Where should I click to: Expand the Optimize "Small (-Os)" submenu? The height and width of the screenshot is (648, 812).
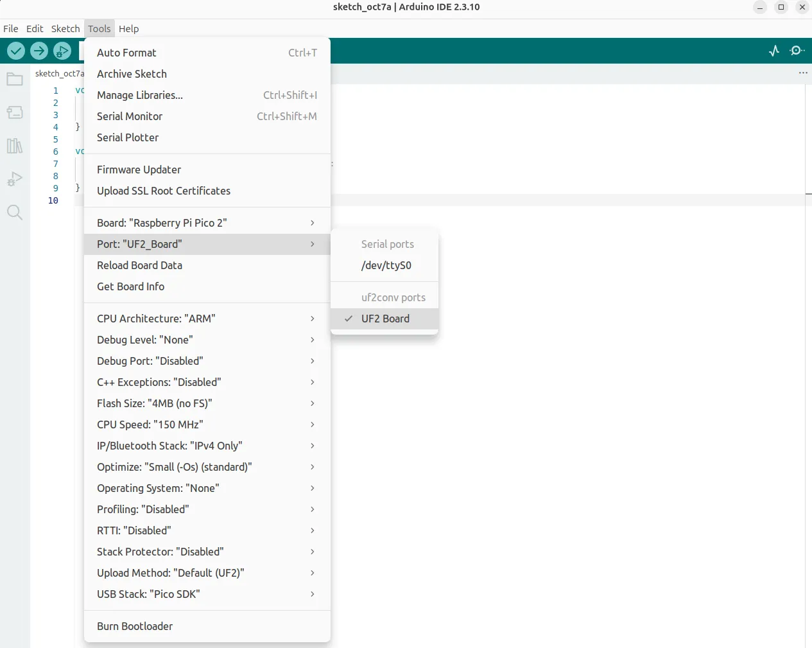(x=207, y=467)
